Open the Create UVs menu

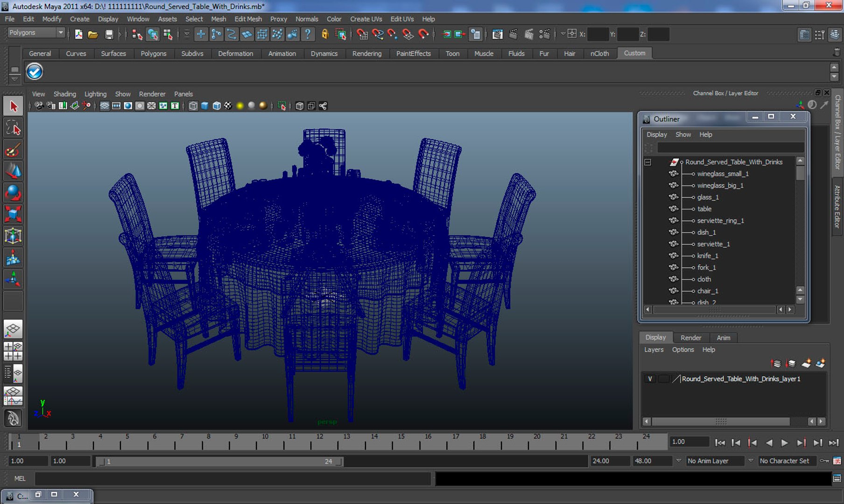(x=366, y=19)
